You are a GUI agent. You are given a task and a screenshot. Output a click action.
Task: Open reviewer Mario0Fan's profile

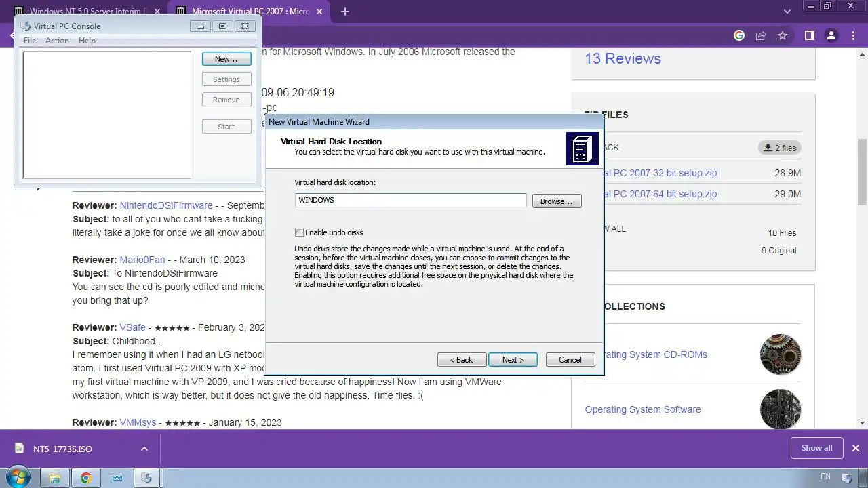click(x=142, y=260)
